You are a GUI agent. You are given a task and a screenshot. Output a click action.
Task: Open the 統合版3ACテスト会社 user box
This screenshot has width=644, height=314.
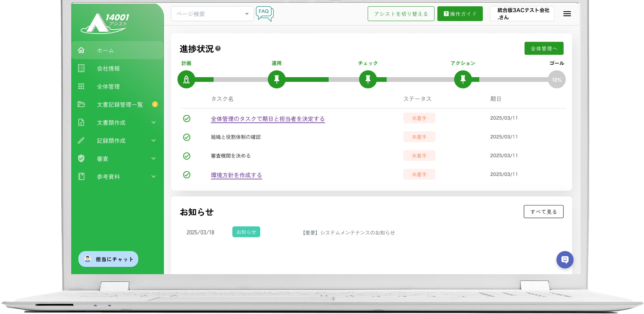click(x=522, y=14)
